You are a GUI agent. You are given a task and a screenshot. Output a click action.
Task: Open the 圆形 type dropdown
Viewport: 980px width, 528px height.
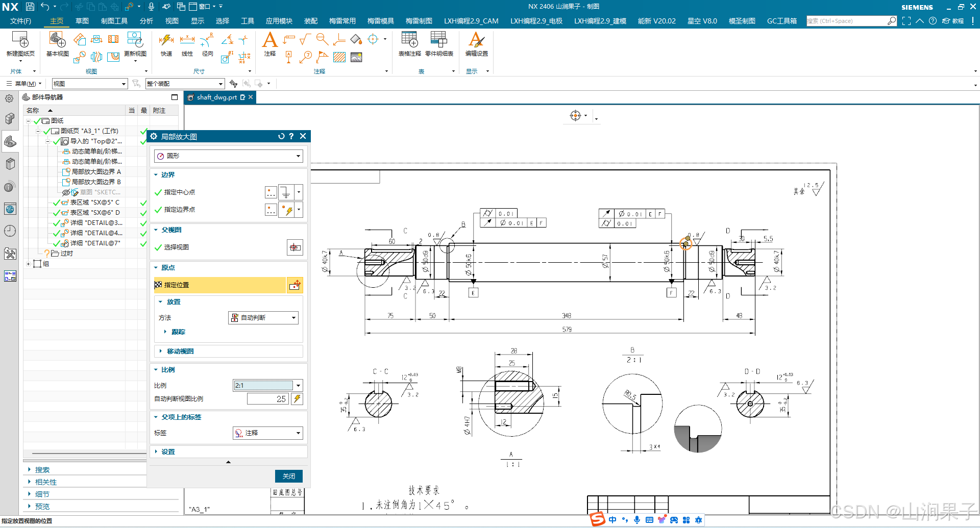tap(229, 156)
